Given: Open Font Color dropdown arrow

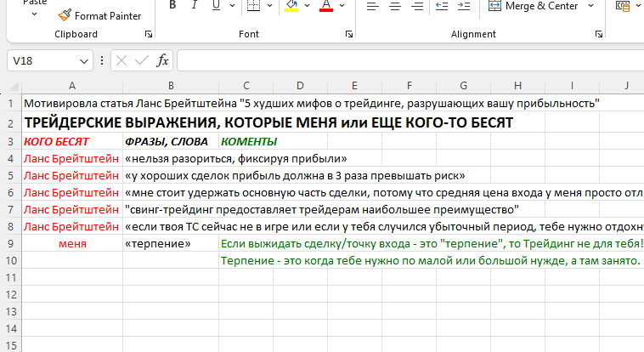Looking at the screenshot, I should 342,5.
